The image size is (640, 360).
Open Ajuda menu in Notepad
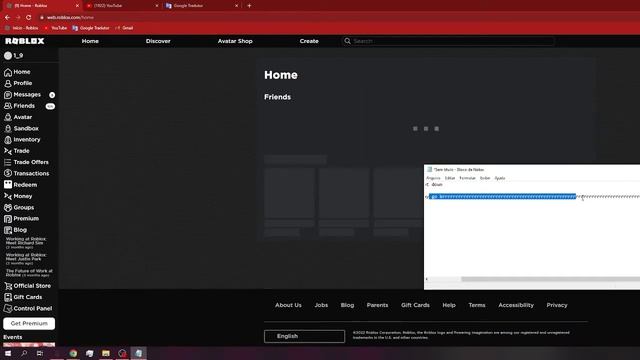(x=500, y=178)
